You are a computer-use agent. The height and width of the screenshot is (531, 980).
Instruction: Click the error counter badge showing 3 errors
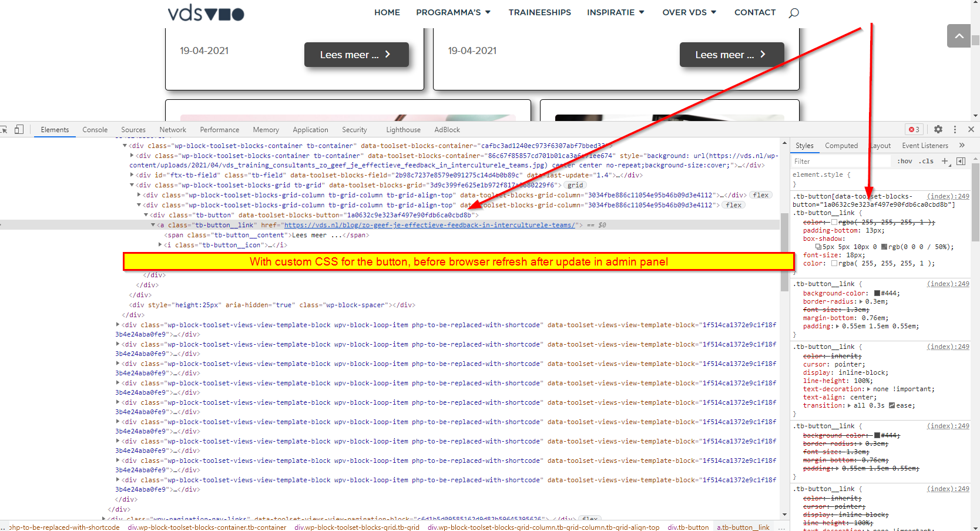pyautogui.click(x=914, y=129)
